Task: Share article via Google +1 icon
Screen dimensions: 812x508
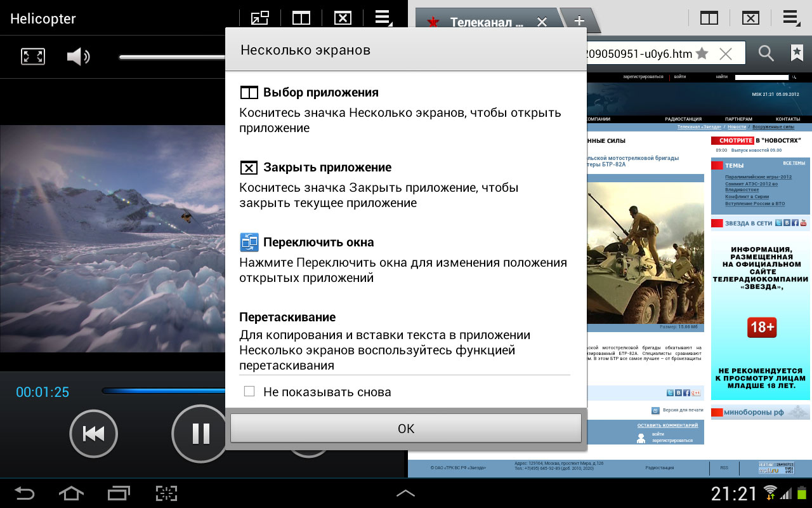Action: pyautogui.click(x=696, y=393)
